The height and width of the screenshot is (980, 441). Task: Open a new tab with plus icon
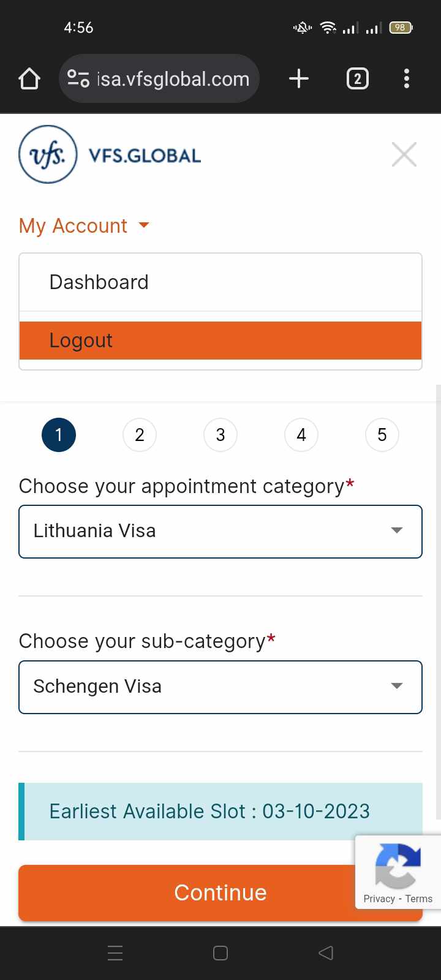coord(298,78)
